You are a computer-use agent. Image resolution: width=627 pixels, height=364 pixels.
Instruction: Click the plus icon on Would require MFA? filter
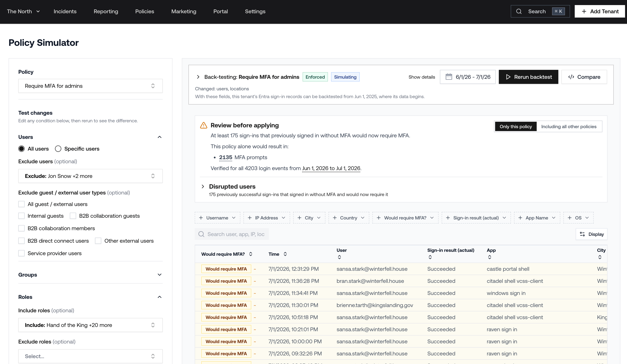click(378, 218)
